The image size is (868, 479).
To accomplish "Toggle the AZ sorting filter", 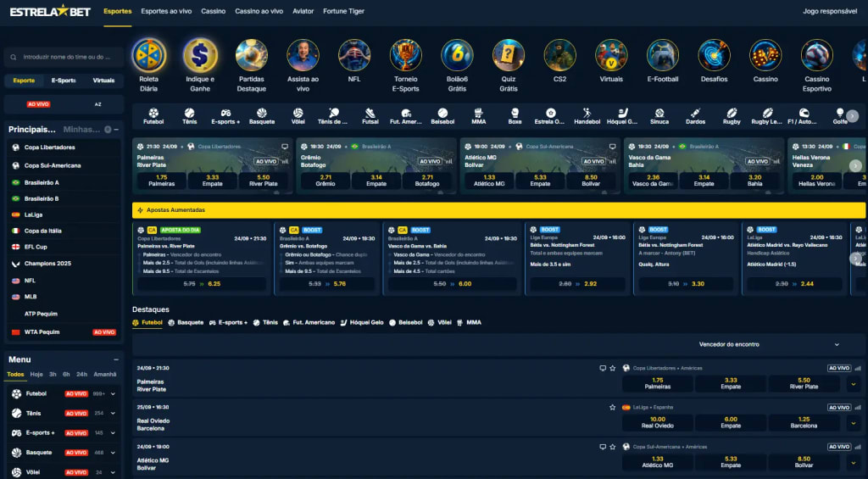I will coord(98,104).
